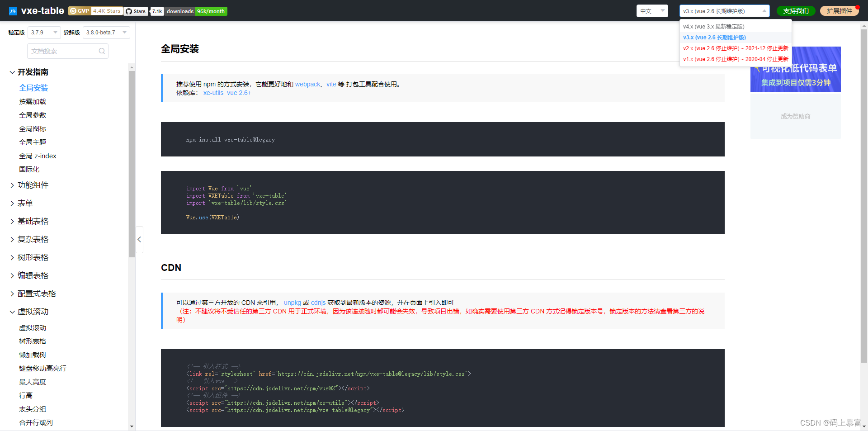Viewport: 868px width, 431px height.
Task: Open 树形表格 under 虚拟滚动
Action: [33, 341]
